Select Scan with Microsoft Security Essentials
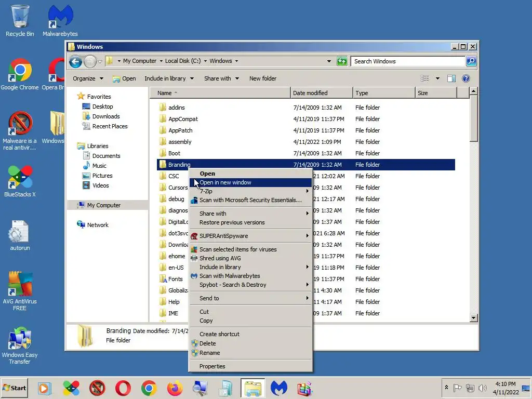The width and height of the screenshot is (532, 399). 250,200
